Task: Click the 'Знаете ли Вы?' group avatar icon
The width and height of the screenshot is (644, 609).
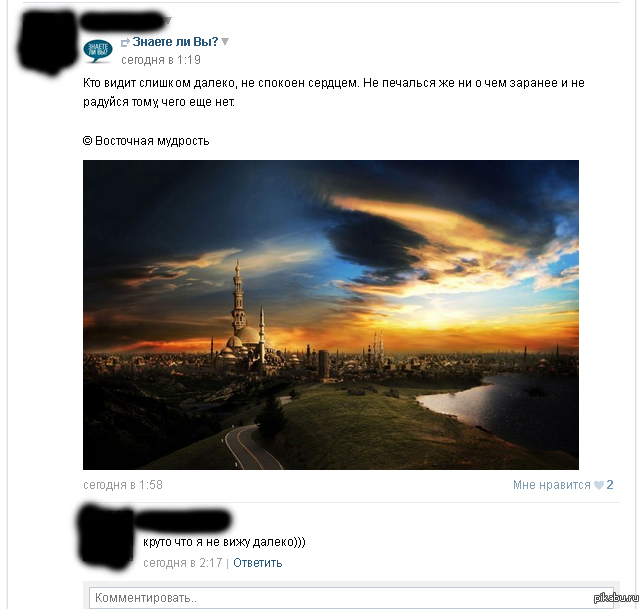Action: tap(98, 51)
